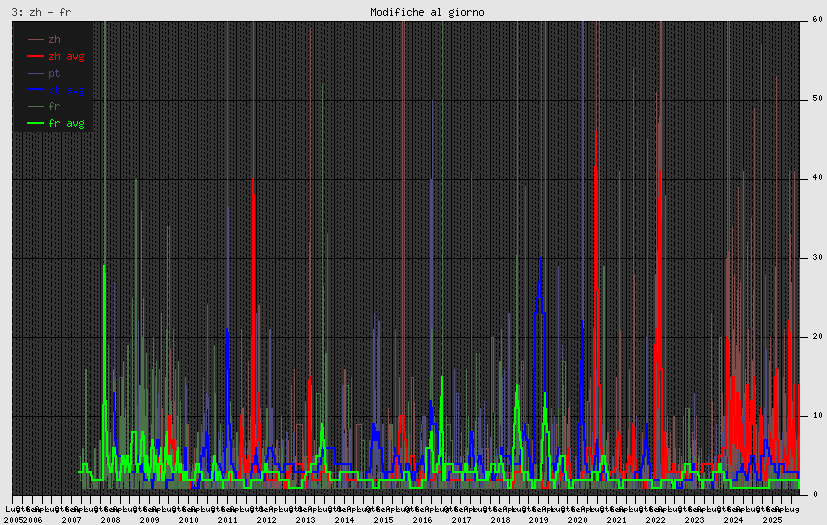The width and height of the screenshot is (827, 525).
Task: Click the 'zh' legend label
Action: click(54, 39)
